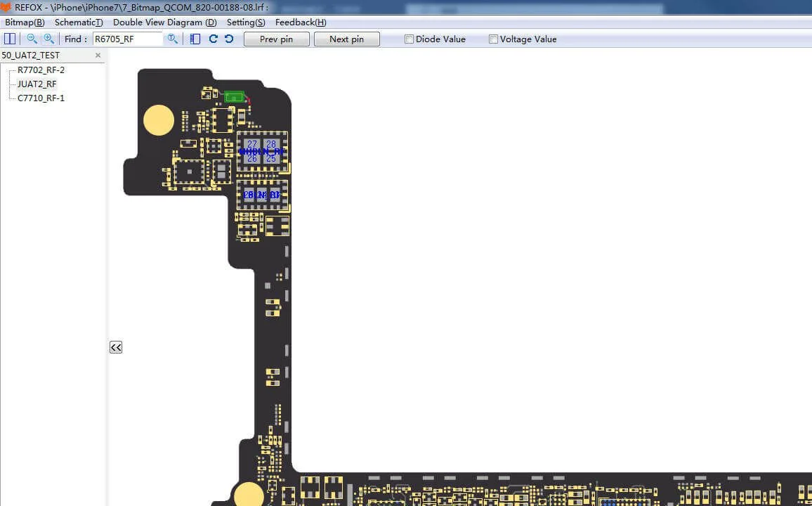812x506 pixels.
Task: Toggle the side list panel icon
Action: [195, 39]
